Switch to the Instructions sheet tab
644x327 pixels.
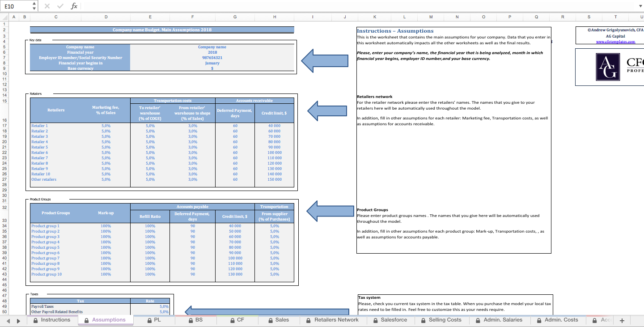point(52,320)
